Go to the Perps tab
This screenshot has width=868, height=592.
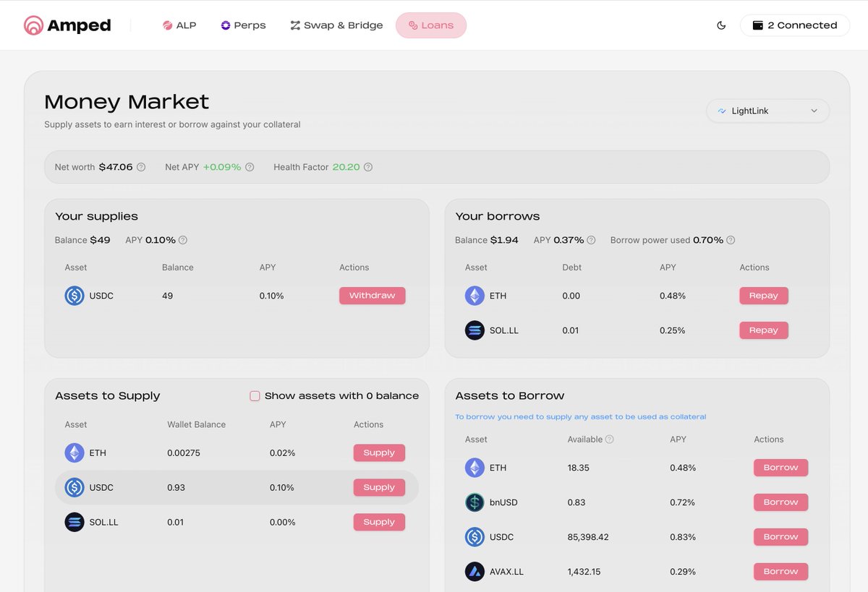coord(243,25)
